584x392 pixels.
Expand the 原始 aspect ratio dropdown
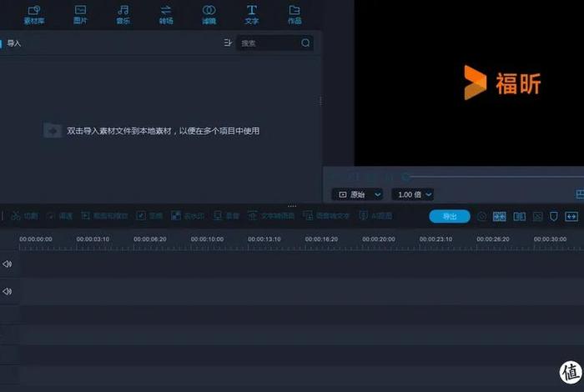(357, 194)
